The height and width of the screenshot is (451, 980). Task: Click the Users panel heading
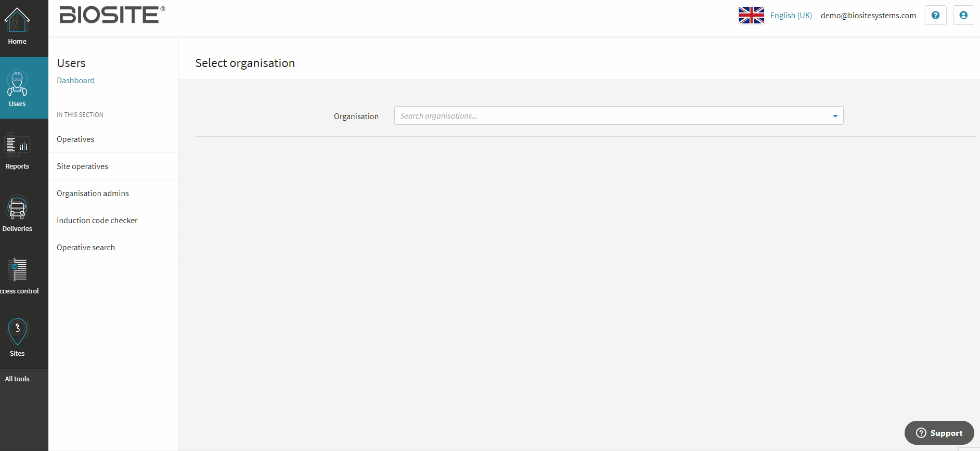(x=71, y=63)
